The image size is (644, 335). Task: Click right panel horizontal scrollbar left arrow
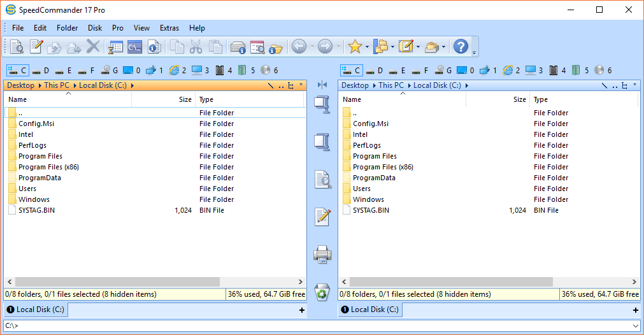[344, 282]
